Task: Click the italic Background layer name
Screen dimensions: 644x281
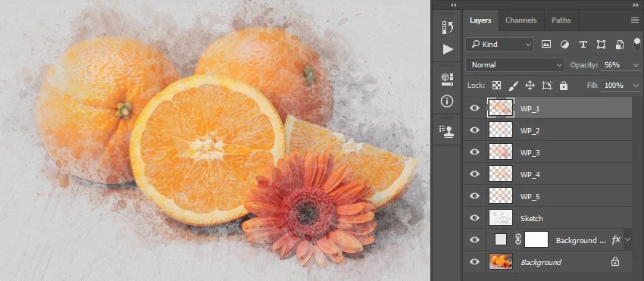Action: click(x=541, y=262)
